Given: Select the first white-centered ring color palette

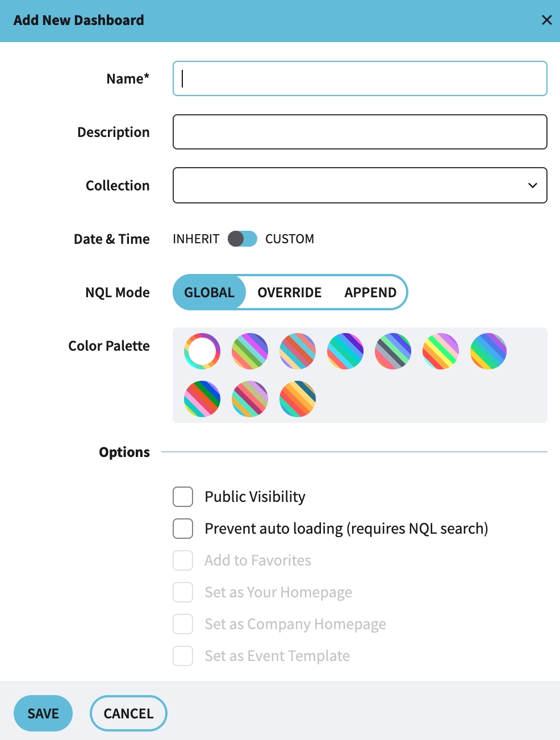Looking at the screenshot, I should (x=202, y=351).
